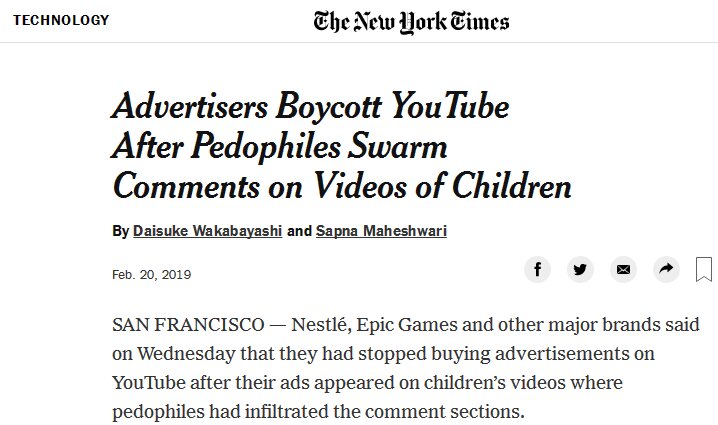Click the word "Wednesday" in the paragraph
Viewport: 718px width, 425px height.
tap(185, 354)
